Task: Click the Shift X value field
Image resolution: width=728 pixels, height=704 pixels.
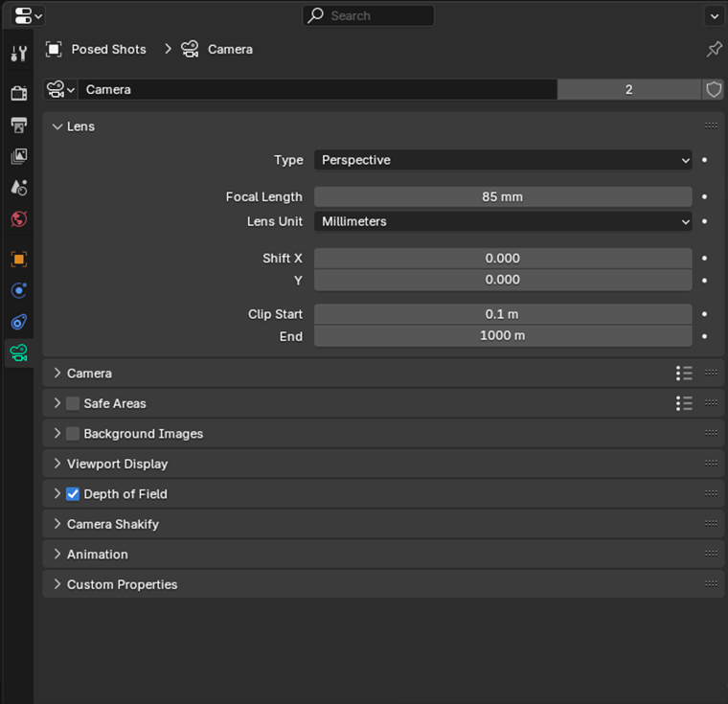Action: coord(503,259)
